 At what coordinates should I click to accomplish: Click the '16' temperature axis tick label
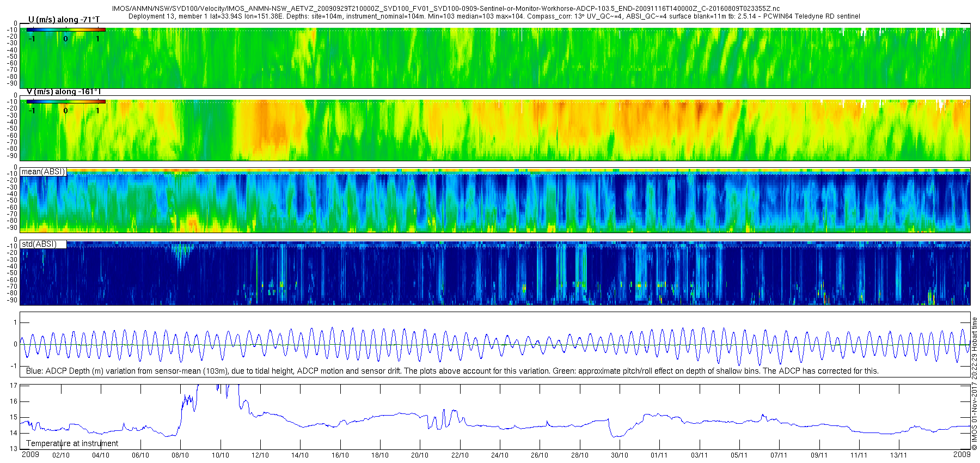[14, 401]
